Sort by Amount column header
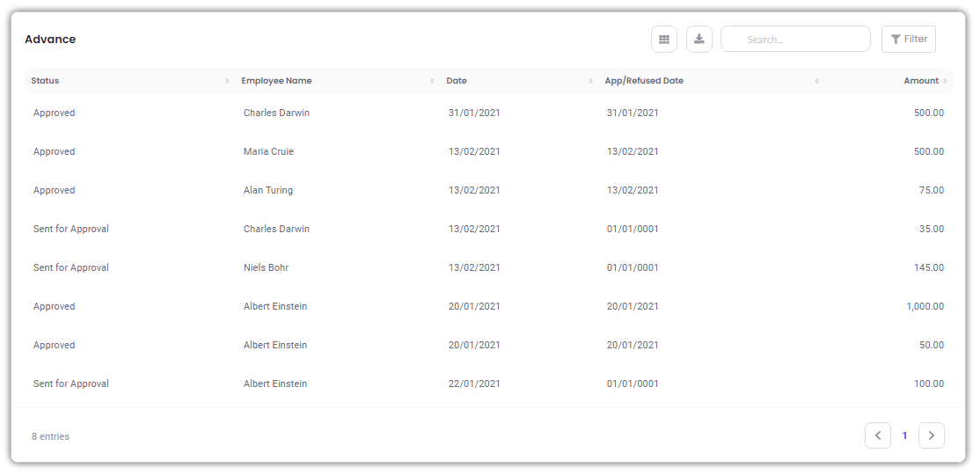This screenshot has width=980, height=475. 921,81
